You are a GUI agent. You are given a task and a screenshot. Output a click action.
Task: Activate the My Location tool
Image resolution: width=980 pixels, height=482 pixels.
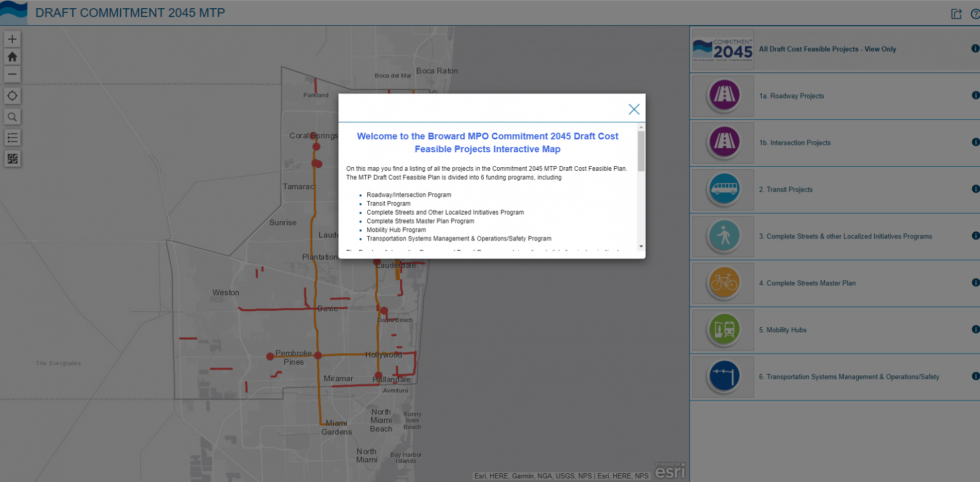point(12,95)
